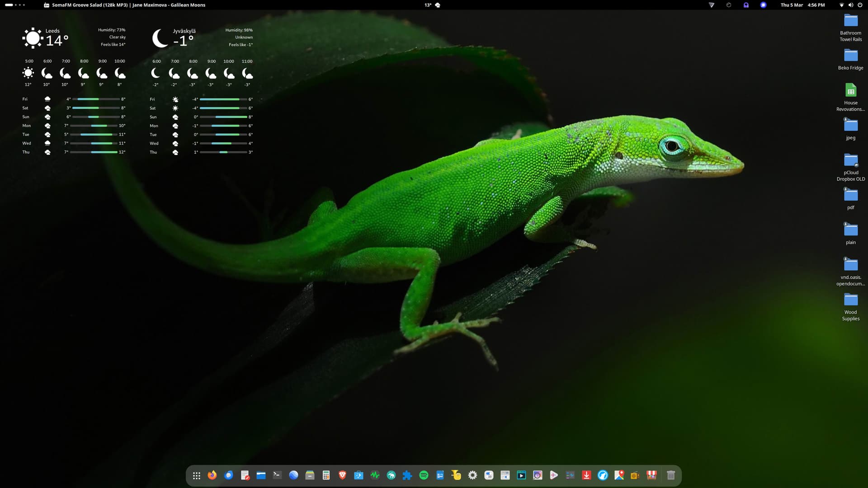Open the power system menu
Viewport: 868px width, 488px height.
point(860,5)
